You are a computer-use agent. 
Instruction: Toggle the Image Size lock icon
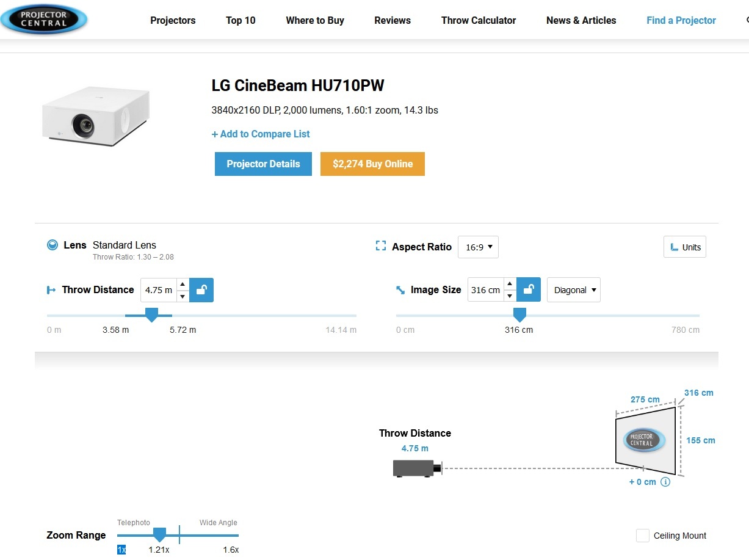[529, 290]
